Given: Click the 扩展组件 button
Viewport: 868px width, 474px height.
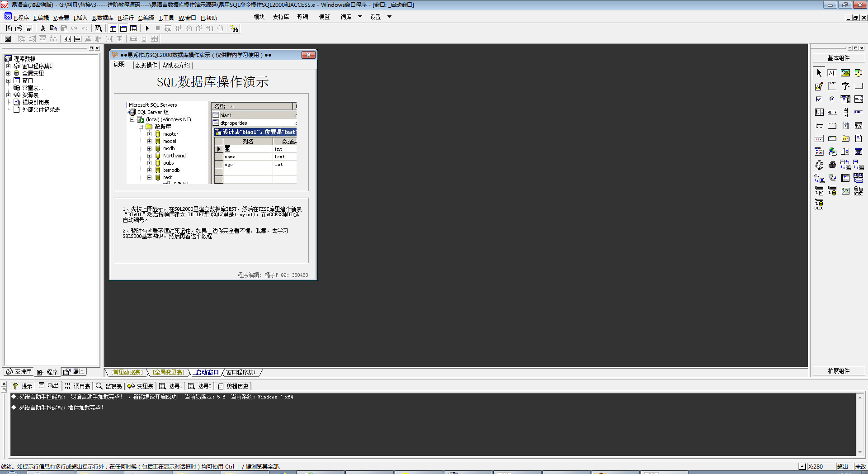Looking at the screenshot, I should coord(839,371).
